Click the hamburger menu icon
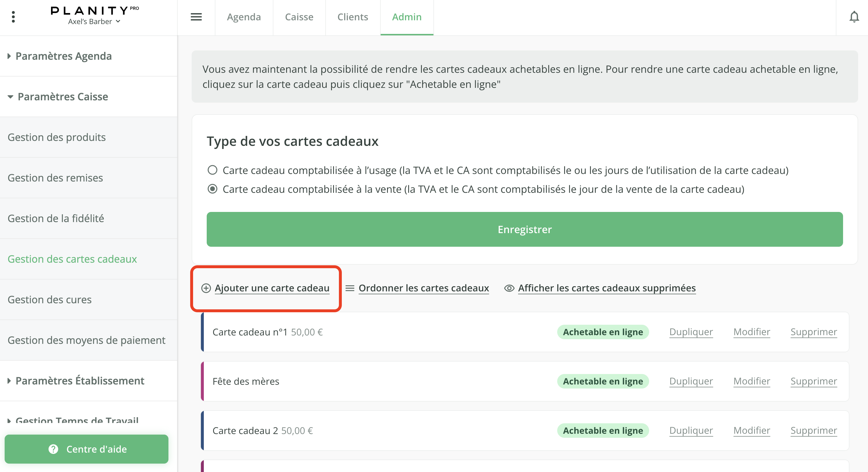Viewport: 868px width, 472px height. (x=196, y=17)
